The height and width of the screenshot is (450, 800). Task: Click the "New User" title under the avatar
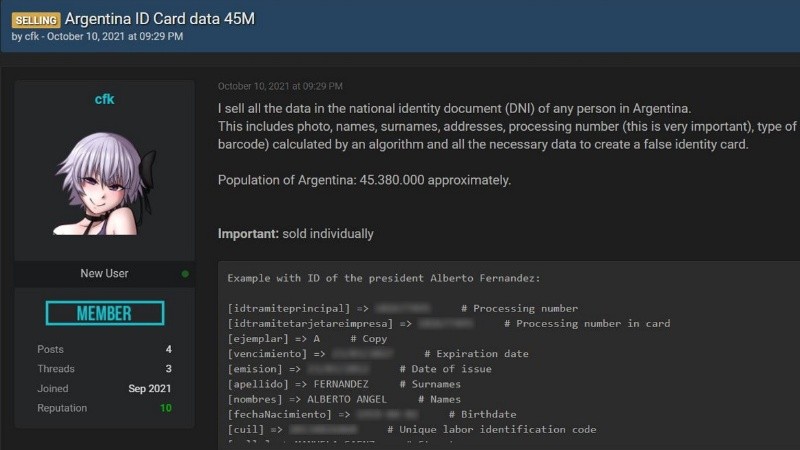(104, 273)
